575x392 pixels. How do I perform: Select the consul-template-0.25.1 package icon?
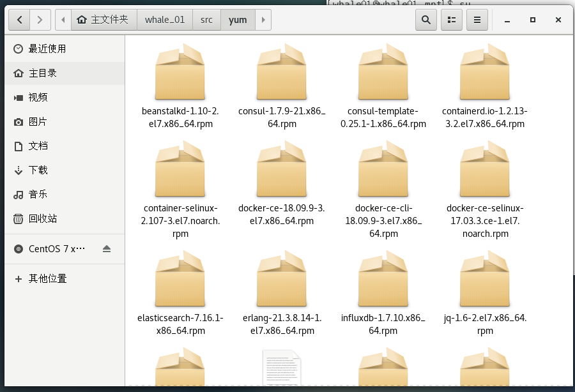tap(383, 72)
